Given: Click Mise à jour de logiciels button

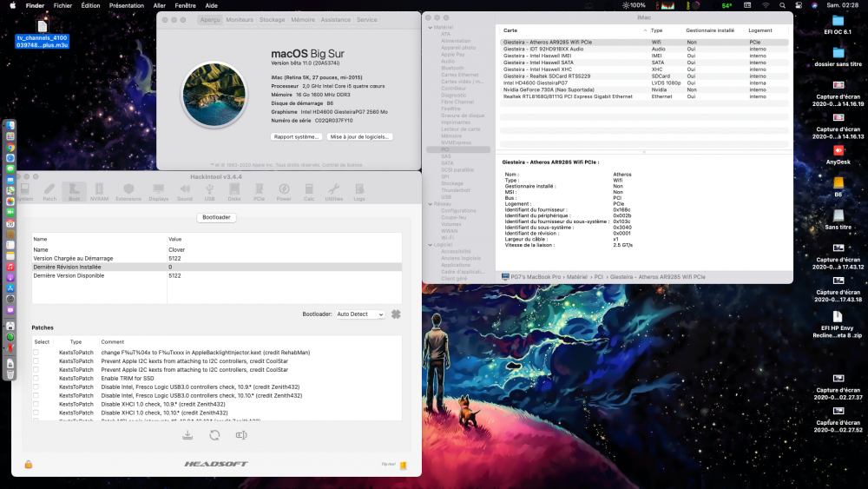Looking at the screenshot, I should click(359, 136).
